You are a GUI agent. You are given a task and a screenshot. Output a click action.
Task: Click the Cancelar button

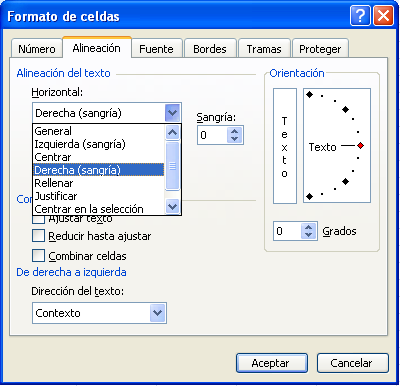click(352, 363)
